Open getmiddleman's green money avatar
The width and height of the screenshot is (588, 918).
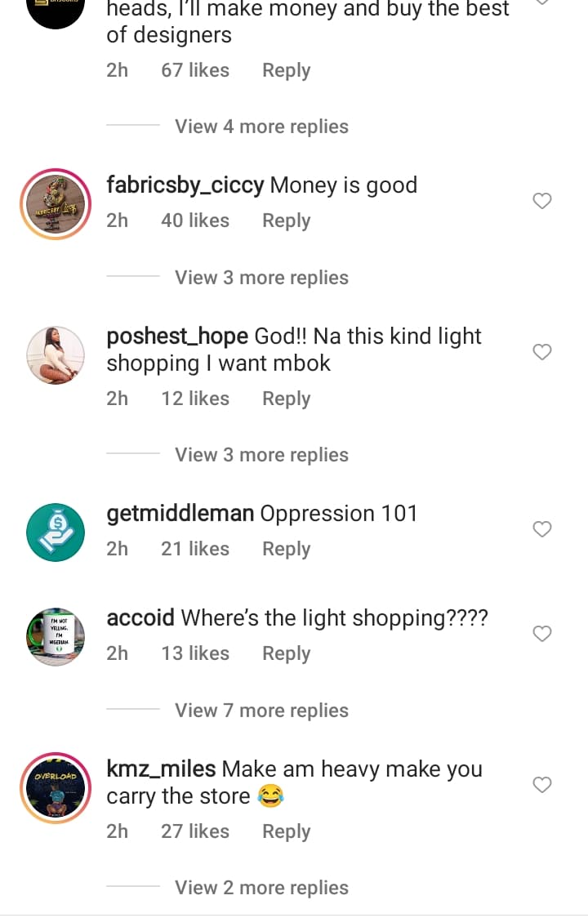pos(56,533)
